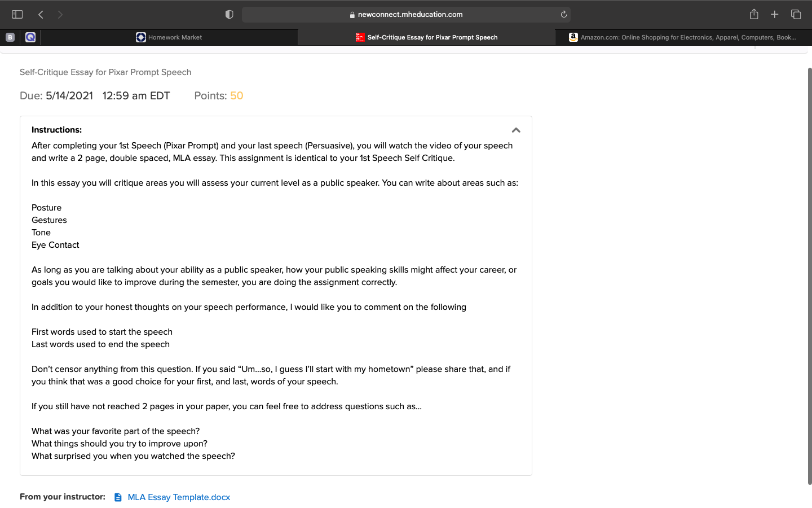Open the MLA Essay Template.docx link
The height and width of the screenshot is (508, 812).
click(x=179, y=497)
